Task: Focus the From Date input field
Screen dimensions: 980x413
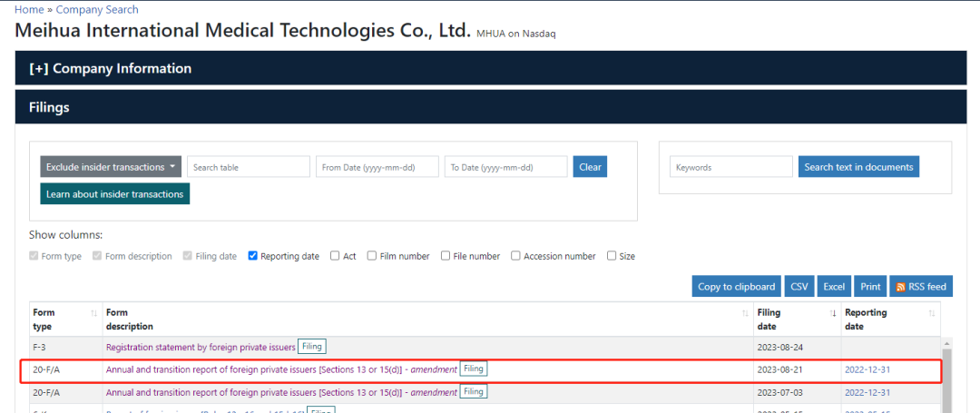Action: click(377, 167)
